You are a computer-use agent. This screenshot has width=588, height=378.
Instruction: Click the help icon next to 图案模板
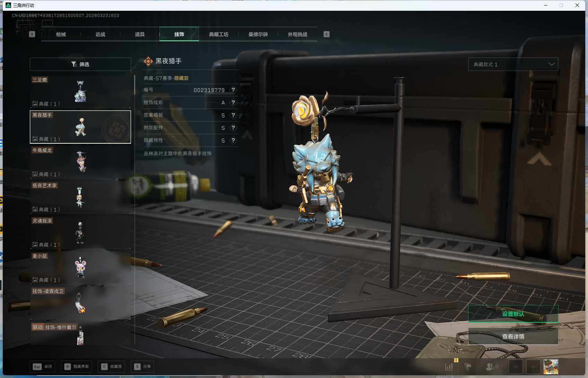233,115
